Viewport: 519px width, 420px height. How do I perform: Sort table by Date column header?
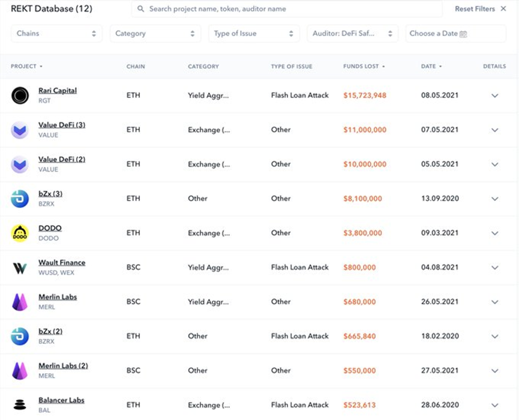[x=431, y=67]
